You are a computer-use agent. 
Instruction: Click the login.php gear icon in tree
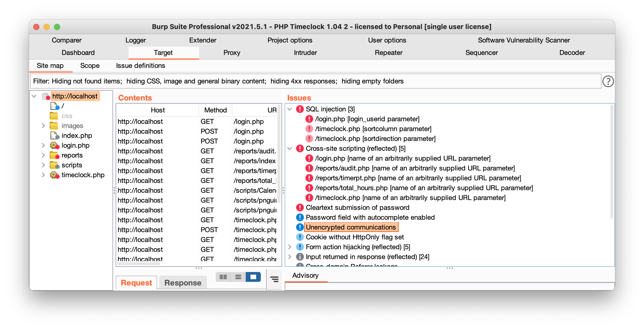(x=54, y=145)
